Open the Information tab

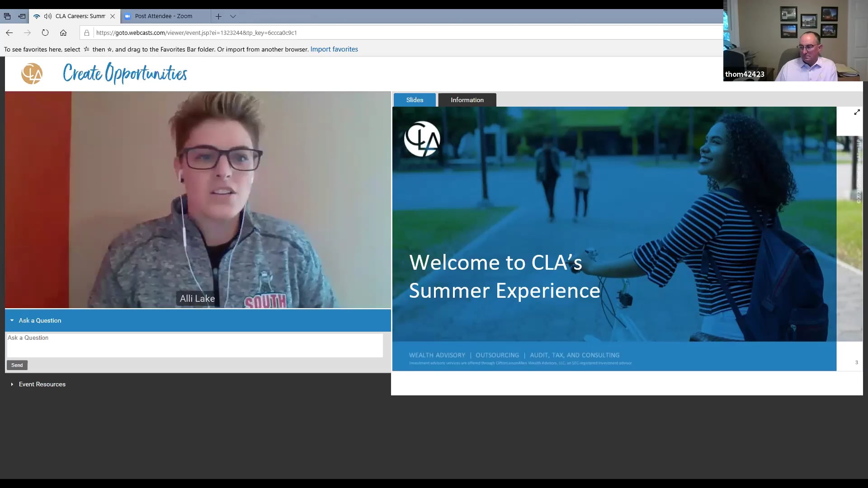[467, 100]
